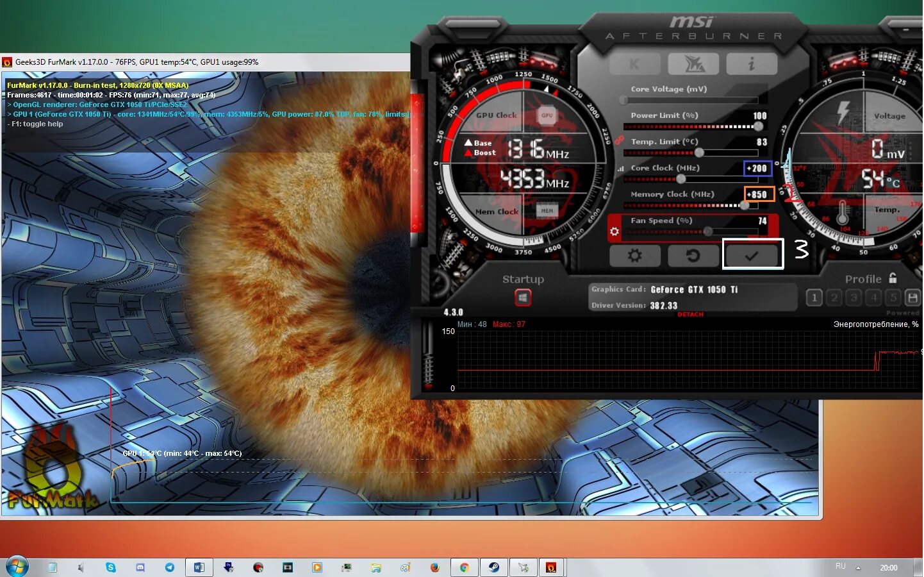Image resolution: width=924 pixels, height=577 pixels.
Task: Click the Temp. Limit slider handle
Action: pos(699,153)
